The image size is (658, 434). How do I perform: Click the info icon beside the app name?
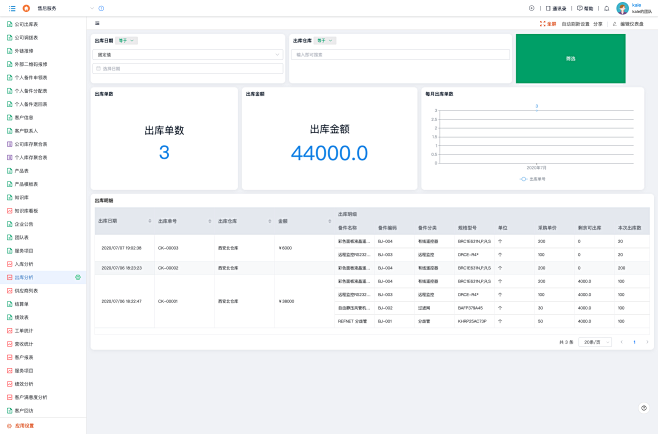coord(101,8)
